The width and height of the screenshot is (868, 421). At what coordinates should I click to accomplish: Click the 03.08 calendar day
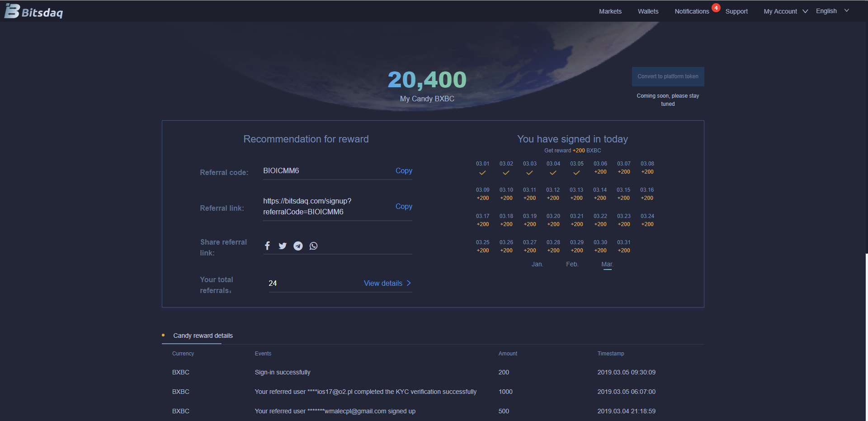647,168
